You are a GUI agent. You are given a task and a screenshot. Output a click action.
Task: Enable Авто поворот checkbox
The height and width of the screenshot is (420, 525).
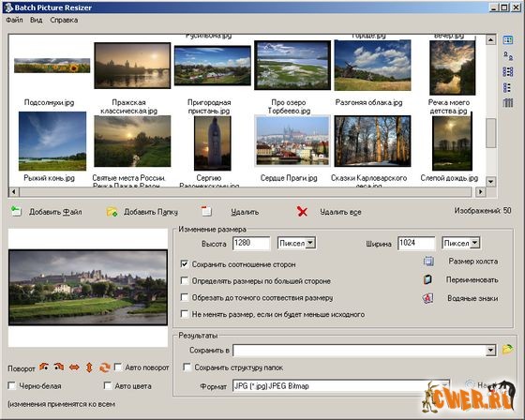coord(118,367)
